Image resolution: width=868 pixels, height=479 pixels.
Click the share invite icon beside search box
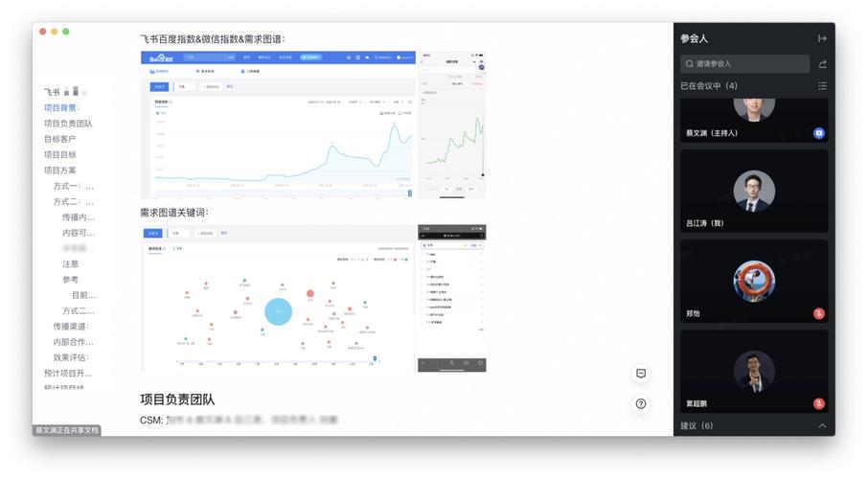pyautogui.click(x=822, y=64)
